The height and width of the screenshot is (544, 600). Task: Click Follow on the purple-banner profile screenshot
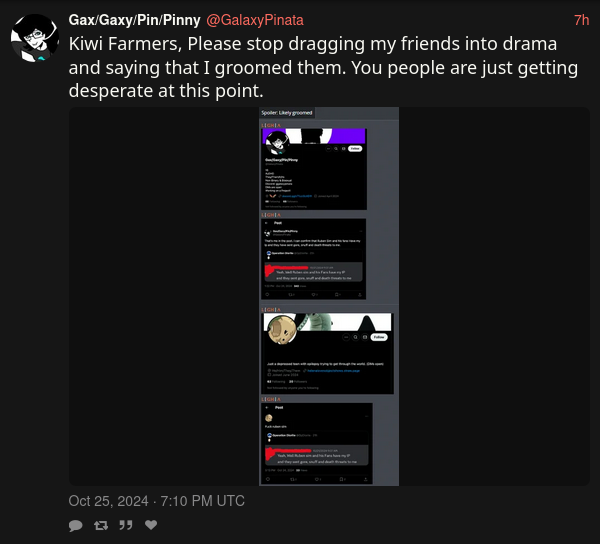[355, 148]
